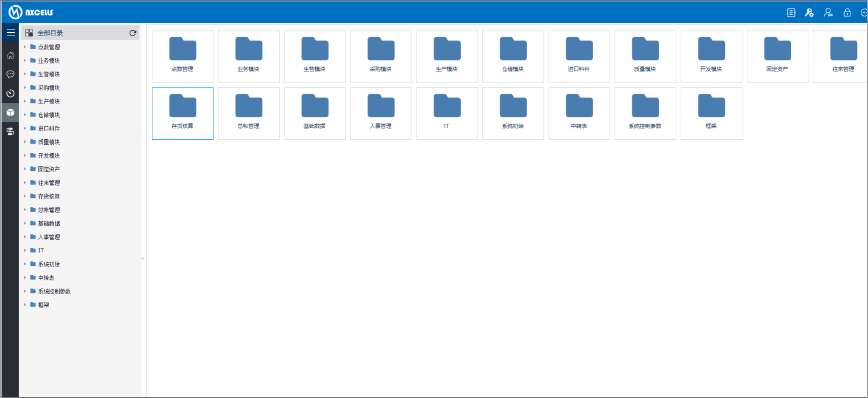Select 固定资产 in the directory tree

click(x=49, y=169)
